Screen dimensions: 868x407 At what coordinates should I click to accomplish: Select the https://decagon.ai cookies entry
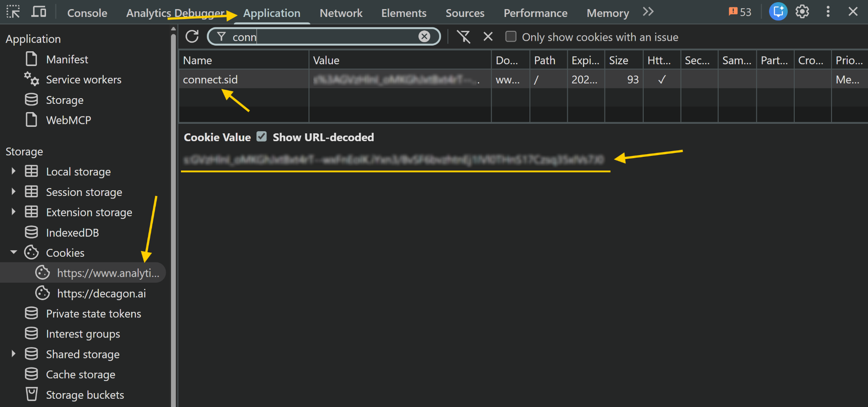pyautogui.click(x=101, y=294)
